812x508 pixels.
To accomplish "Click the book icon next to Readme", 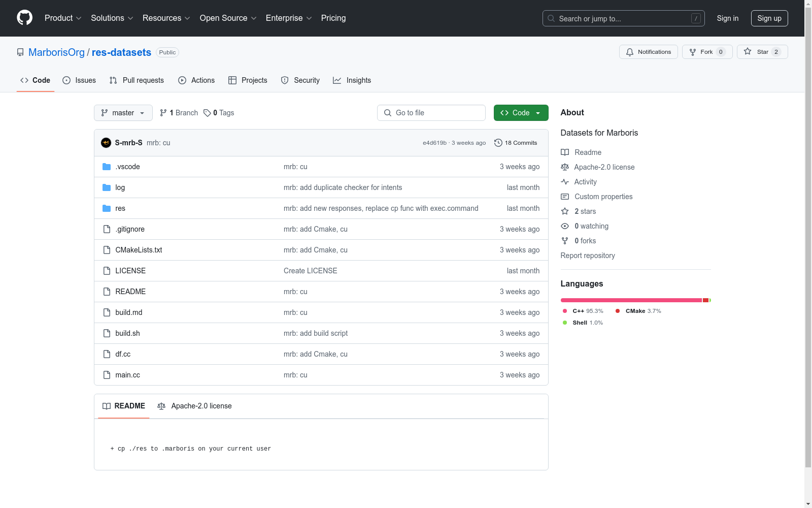I will tap(565, 152).
